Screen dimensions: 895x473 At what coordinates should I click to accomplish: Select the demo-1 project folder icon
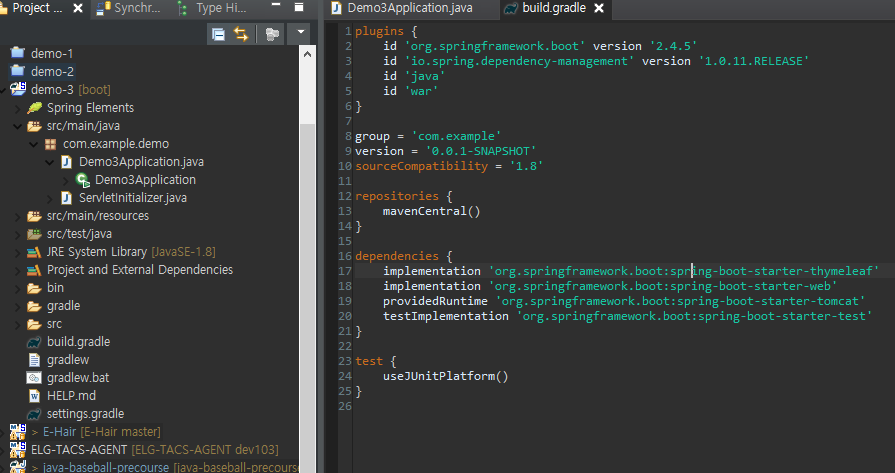tap(18, 53)
